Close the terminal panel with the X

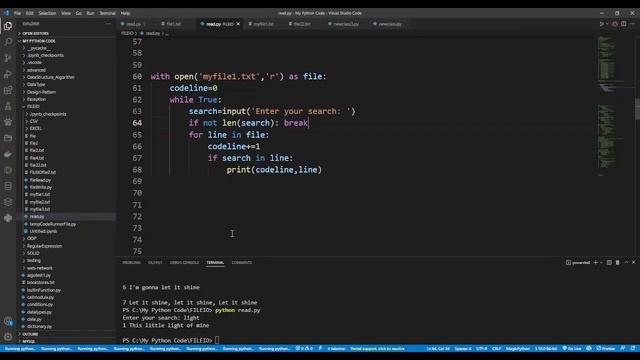tap(633, 262)
